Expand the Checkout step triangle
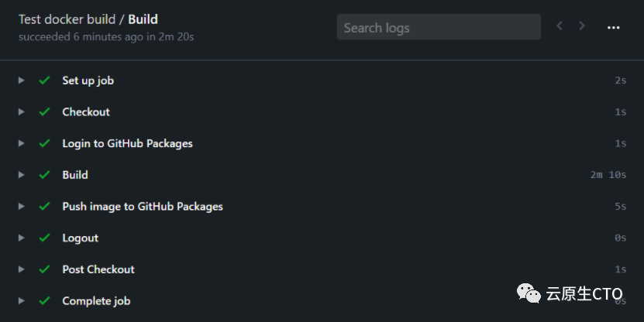The width and height of the screenshot is (644, 322). pyautogui.click(x=22, y=112)
